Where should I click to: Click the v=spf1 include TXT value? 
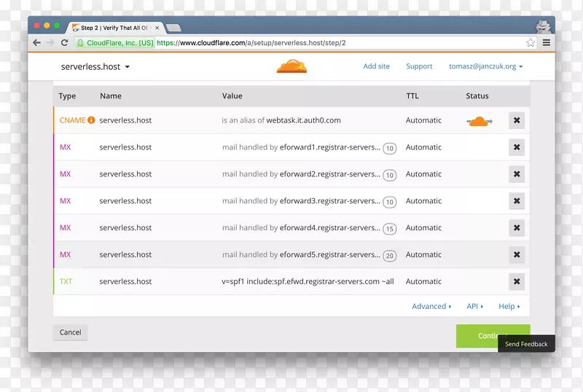[x=308, y=281]
